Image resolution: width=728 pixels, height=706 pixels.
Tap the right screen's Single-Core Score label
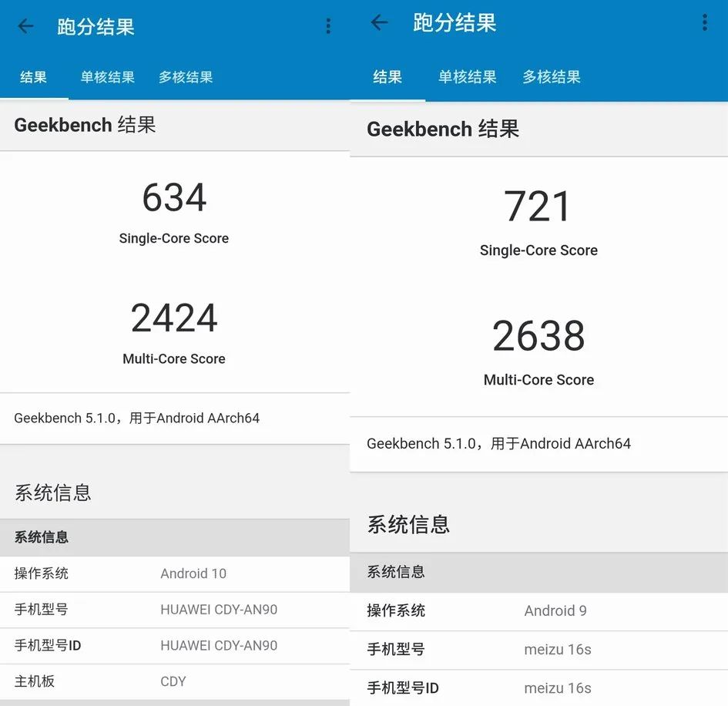click(x=538, y=250)
